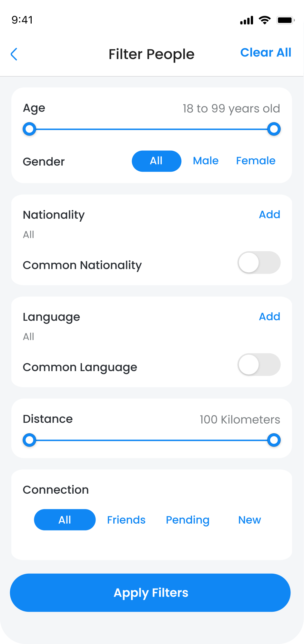Viewport: 304px width, 644px height.
Task: Click the Age slider's minimum handle
Action: (x=29, y=129)
